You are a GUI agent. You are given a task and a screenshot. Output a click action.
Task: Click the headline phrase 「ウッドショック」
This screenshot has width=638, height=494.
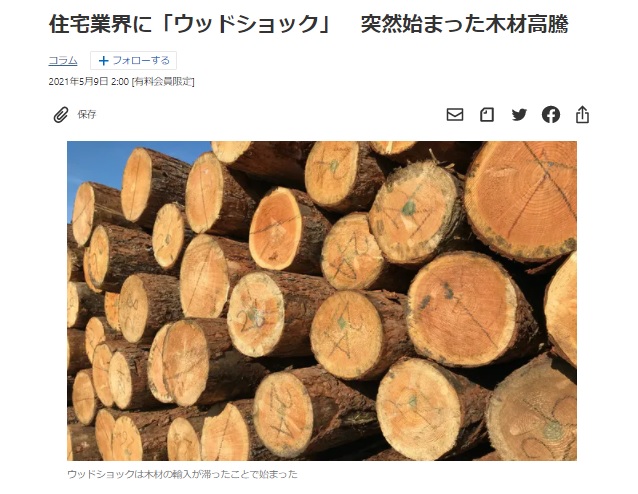click(246, 24)
